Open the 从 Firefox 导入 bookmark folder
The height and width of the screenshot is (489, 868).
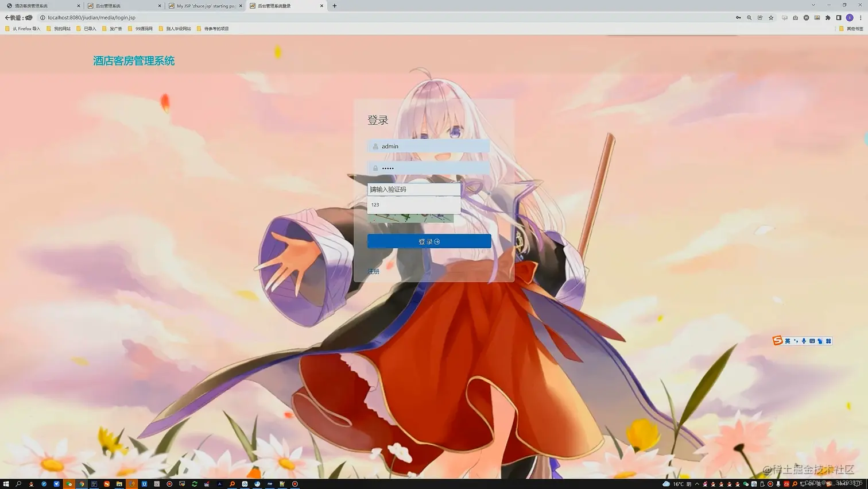pos(23,29)
